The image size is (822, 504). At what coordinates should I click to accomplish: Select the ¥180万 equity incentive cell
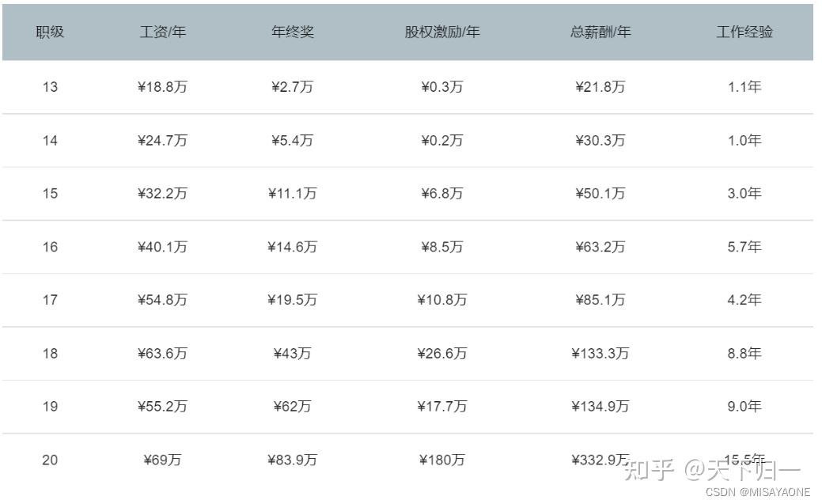[x=442, y=460]
